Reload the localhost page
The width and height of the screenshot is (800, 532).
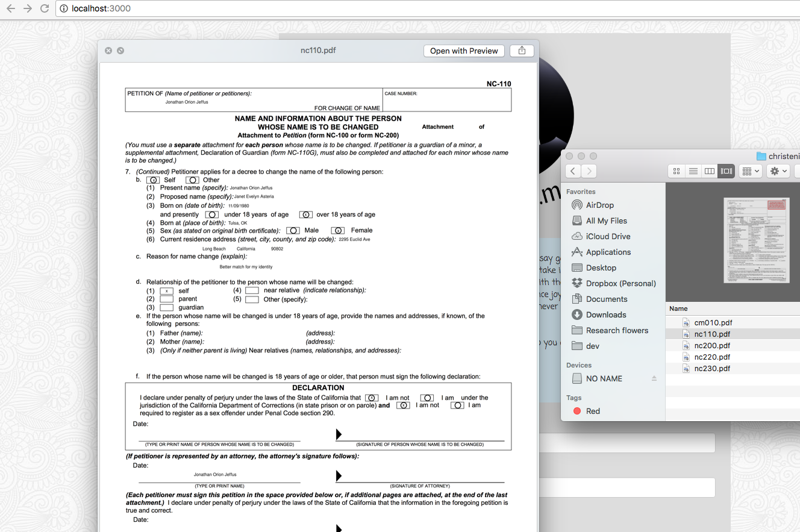[x=45, y=8]
